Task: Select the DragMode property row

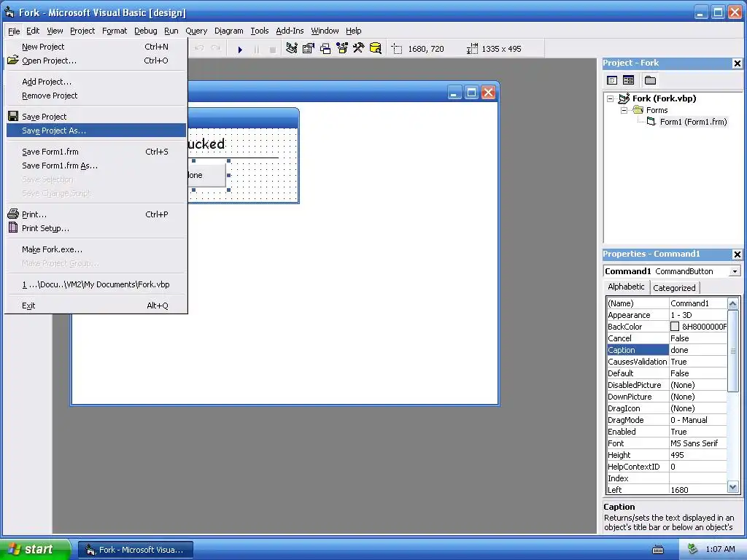Action: coord(667,420)
